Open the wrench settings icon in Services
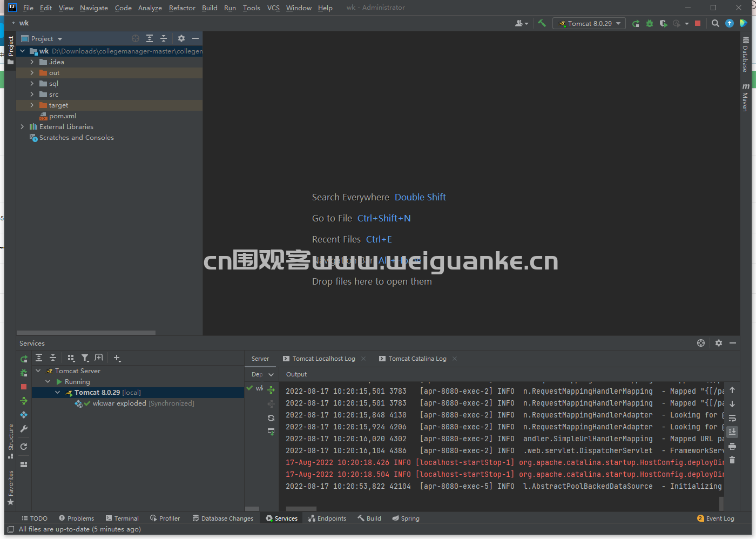 click(x=23, y=429)
